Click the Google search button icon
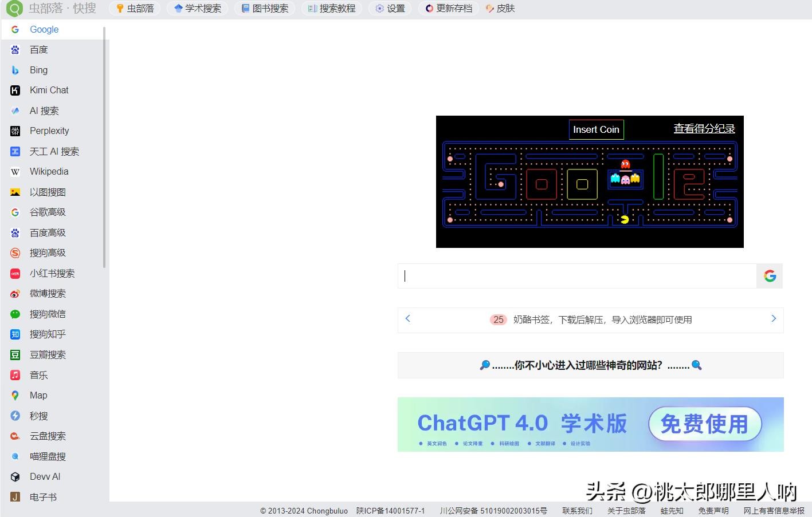 (770, 276)
